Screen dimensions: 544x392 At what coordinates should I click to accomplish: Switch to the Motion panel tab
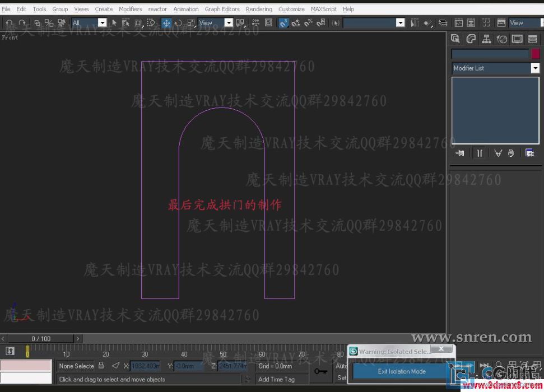501,39
